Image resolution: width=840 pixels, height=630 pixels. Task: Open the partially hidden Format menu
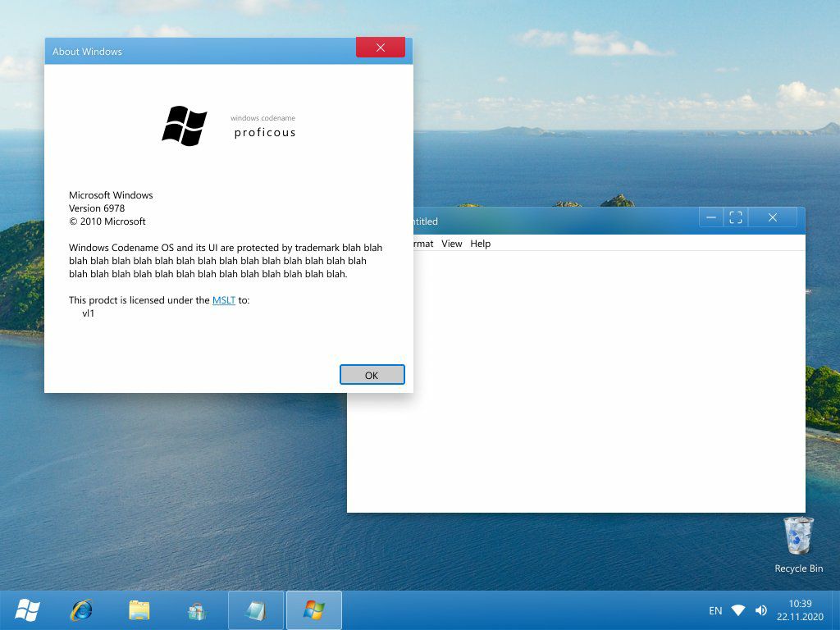click(x=423, y=243)
